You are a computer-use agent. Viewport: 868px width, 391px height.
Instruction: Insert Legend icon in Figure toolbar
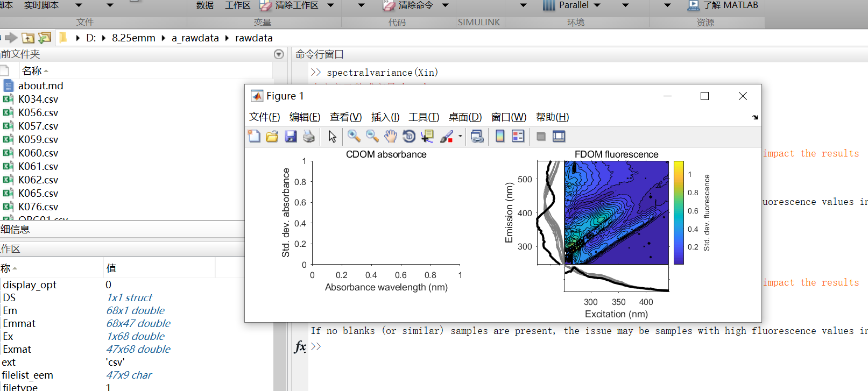click(x=518, y=137)
